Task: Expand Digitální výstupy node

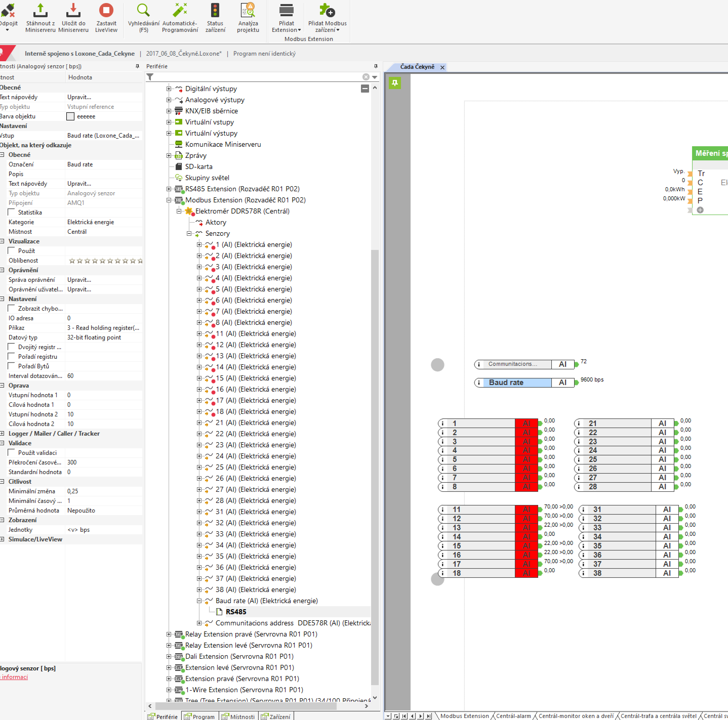Action: 169,89
